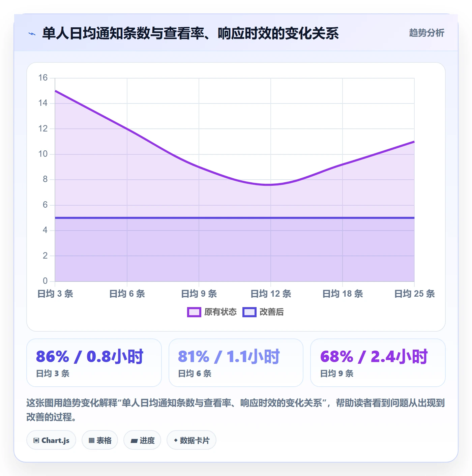
Task: Click the Chart.js tag chip
Action: [51, 440]
